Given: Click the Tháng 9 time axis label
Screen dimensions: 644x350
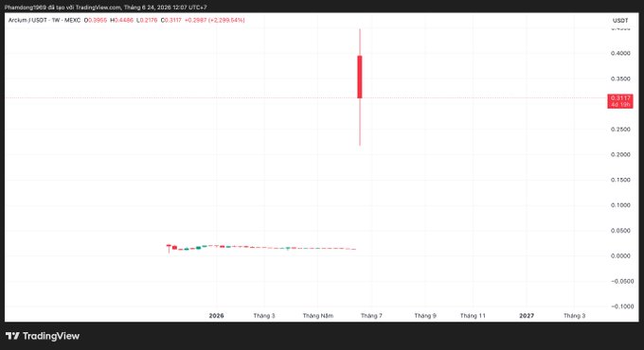Looking at the screenshot, I should click(425, 316).
